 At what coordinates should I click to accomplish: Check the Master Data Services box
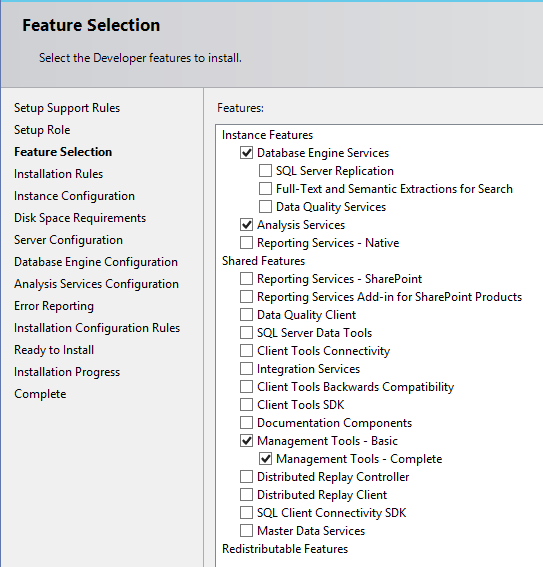247,531
